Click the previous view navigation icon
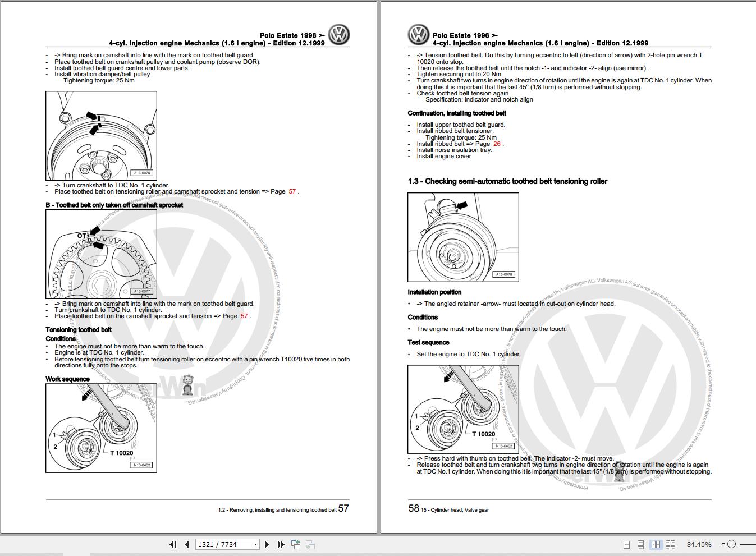The height and width of the screenshot is (556, 756). click(296, 544)
